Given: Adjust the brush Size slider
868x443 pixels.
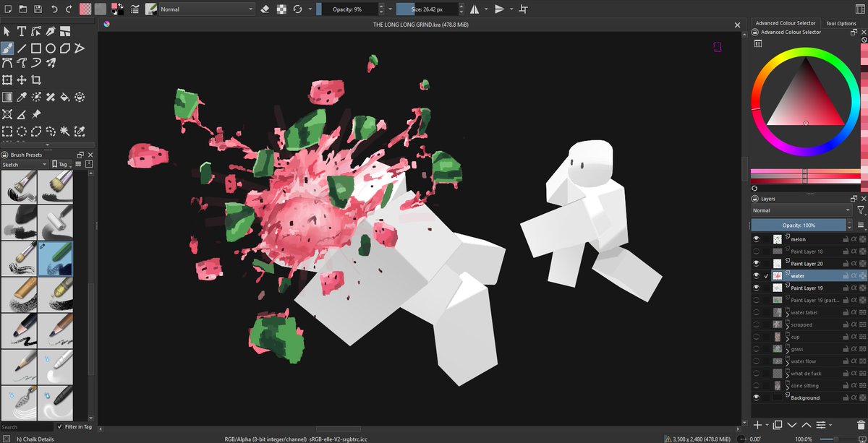Looking at the screenshot, I should pyautogui.click(x=427, y=9).
